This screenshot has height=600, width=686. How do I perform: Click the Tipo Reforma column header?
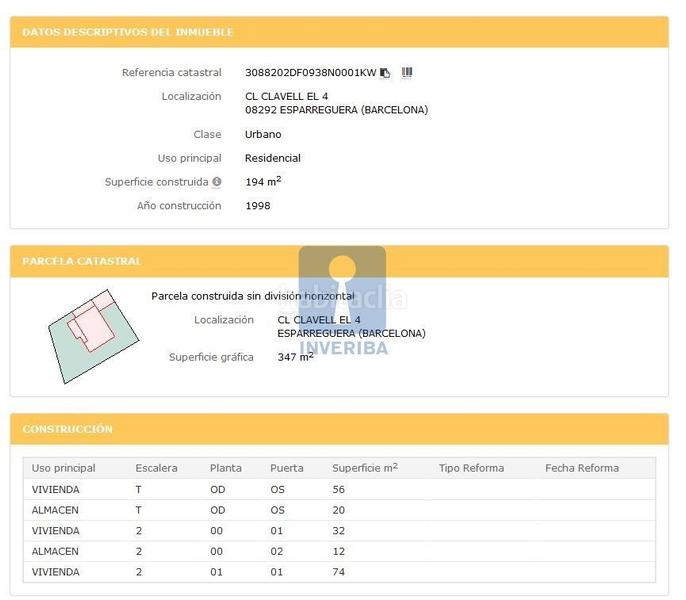click(471, 468)
